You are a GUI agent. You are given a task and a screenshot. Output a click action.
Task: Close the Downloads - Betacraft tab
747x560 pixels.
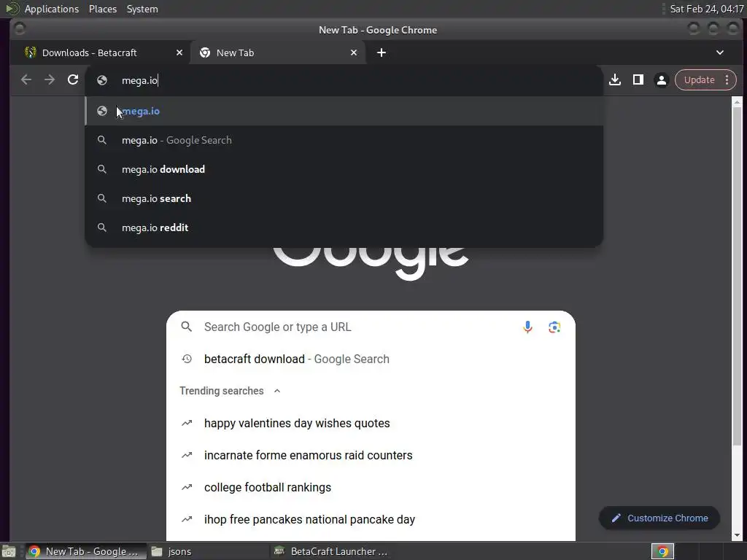click(179, 52)
